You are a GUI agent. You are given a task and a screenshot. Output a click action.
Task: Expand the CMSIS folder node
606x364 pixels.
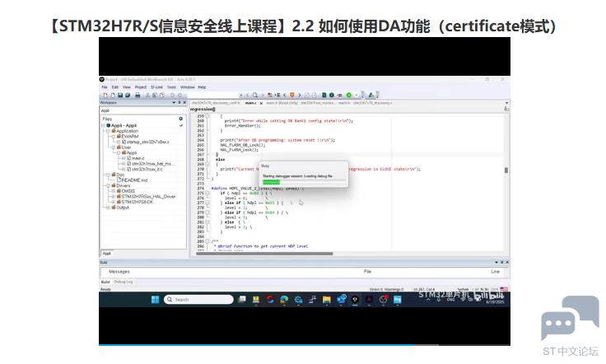(x=114, y=191)
